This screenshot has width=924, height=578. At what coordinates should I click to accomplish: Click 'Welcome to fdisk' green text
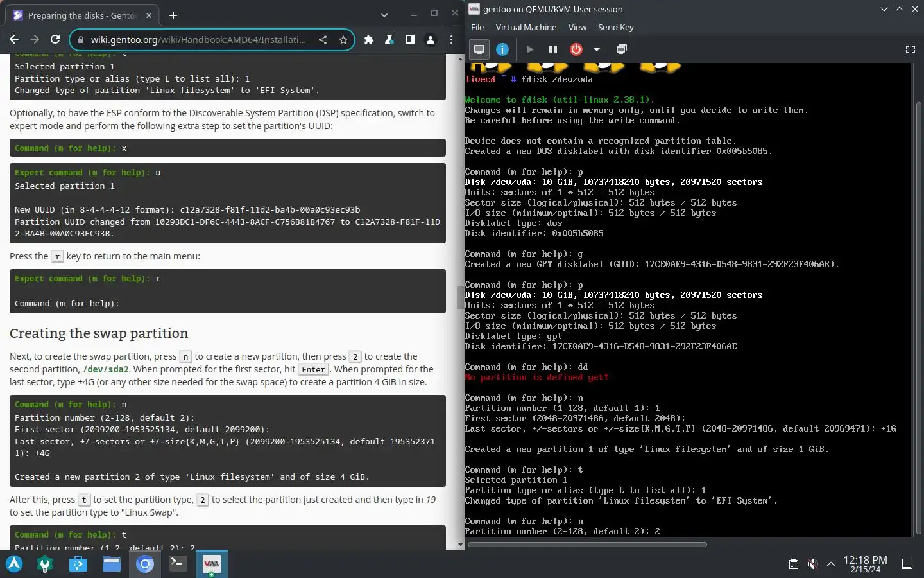tap(560, 100)
